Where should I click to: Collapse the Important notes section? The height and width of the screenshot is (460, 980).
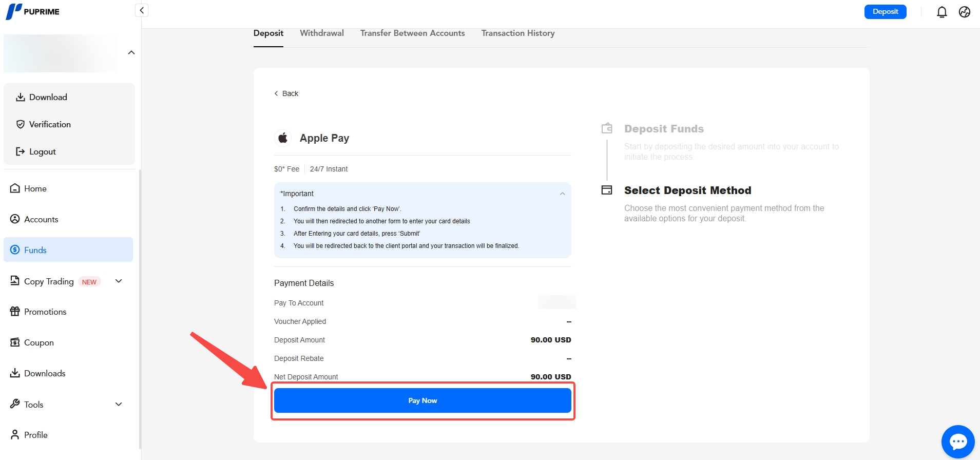tap(562, 194)
